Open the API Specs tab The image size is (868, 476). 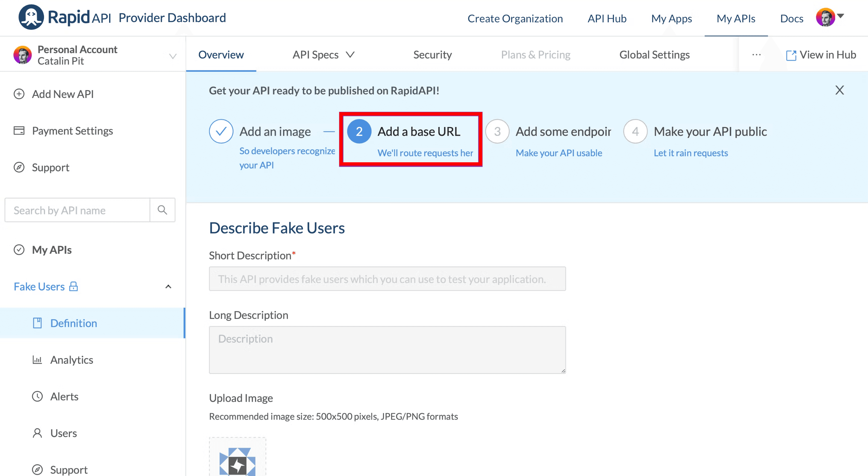click(315, 55)
